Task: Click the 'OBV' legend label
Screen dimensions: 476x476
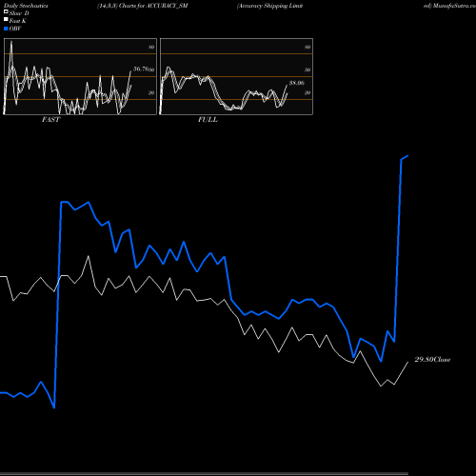Action: [x=15, y=29]
